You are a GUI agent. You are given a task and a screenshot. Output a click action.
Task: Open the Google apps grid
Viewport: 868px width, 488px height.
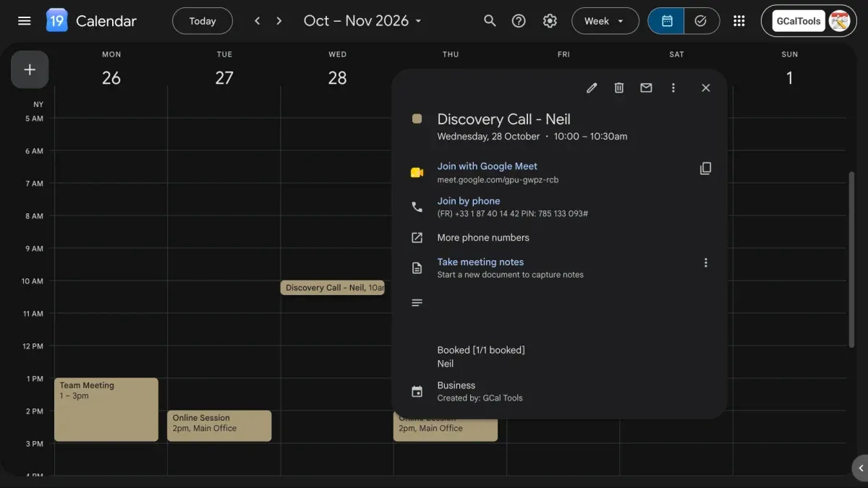pos(739,21)
